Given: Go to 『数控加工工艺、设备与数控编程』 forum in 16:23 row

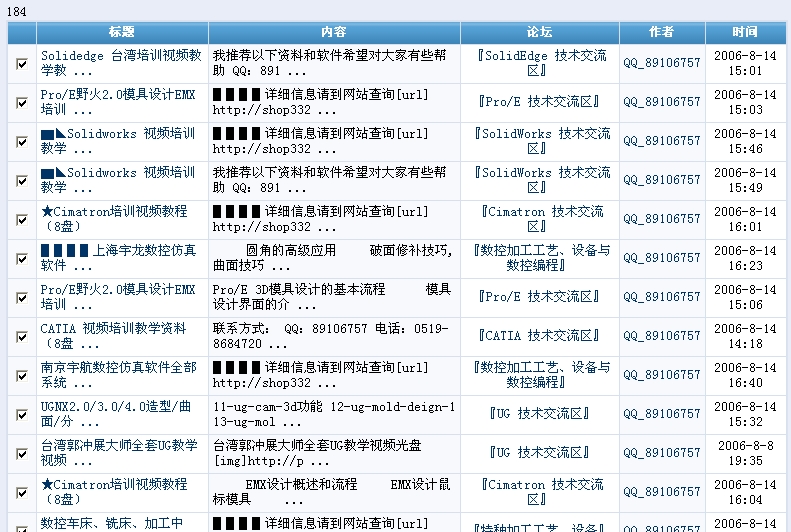Looking at the screenshot, I should [x=540, y=258].
